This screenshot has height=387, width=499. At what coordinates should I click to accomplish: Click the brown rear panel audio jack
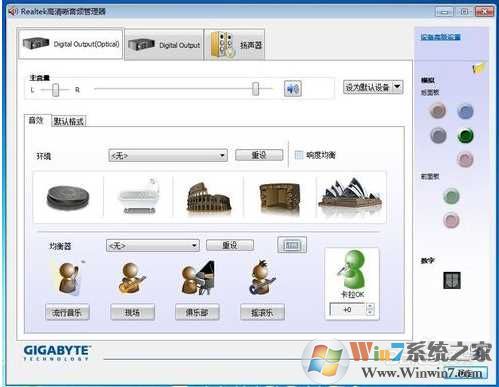pyautogui.click(x=438, y=111)
